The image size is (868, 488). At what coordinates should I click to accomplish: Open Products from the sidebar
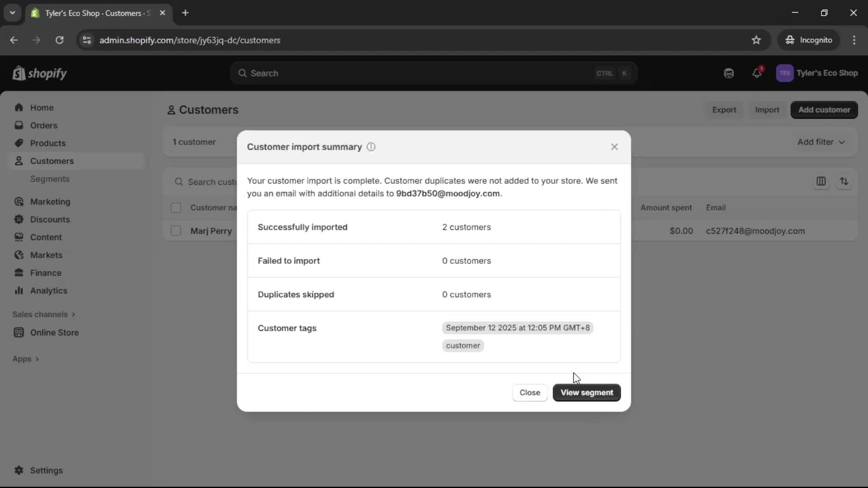coord(47,143)
